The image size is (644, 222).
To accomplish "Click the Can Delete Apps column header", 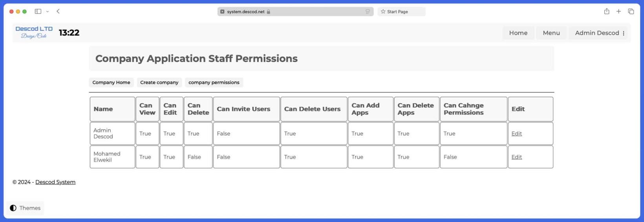I will tap(417, 109).
